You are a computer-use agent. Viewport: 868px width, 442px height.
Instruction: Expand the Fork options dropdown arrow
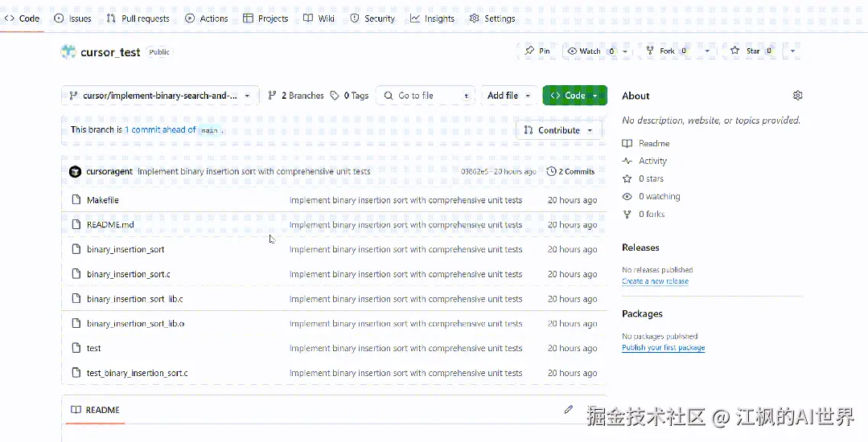(x=707, y=51)
